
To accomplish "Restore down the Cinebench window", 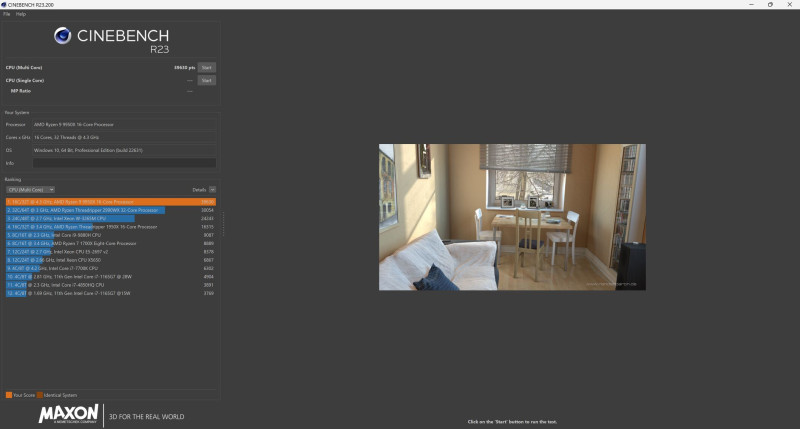I will tap(770, 5).
